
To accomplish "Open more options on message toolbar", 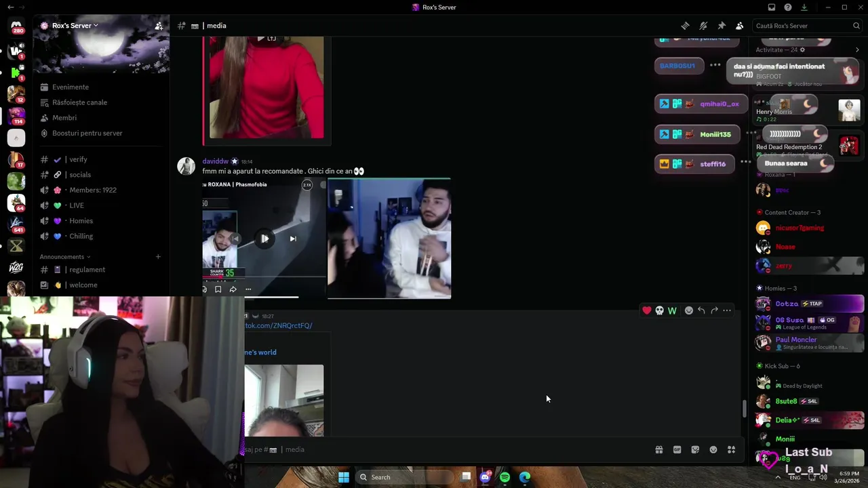I will pyautogui.click(x=727, y=310).
